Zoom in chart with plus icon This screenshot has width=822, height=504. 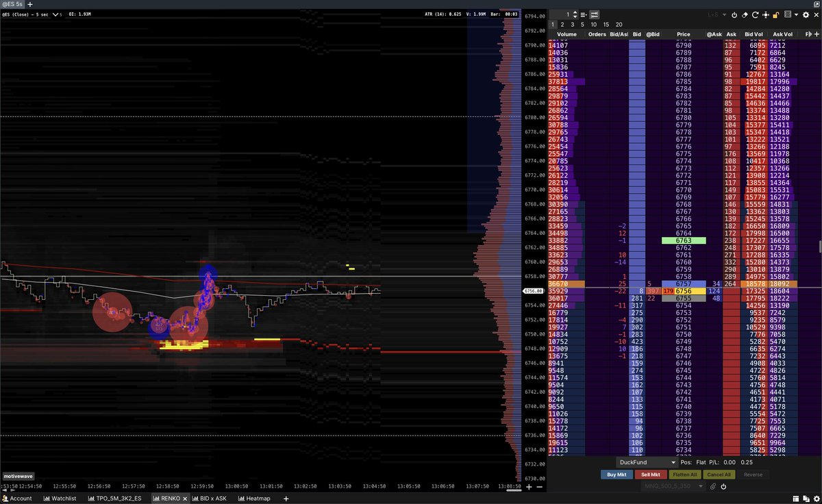tap(530, 487)
